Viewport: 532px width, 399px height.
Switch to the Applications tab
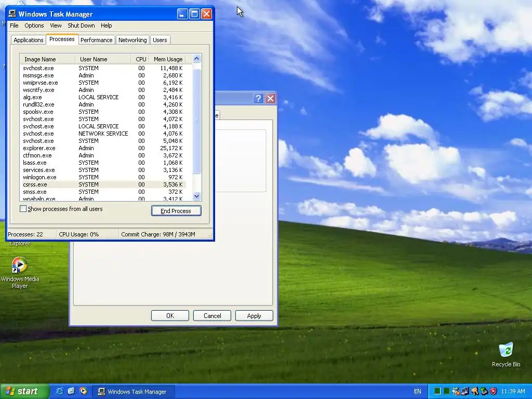coord(29,40)
